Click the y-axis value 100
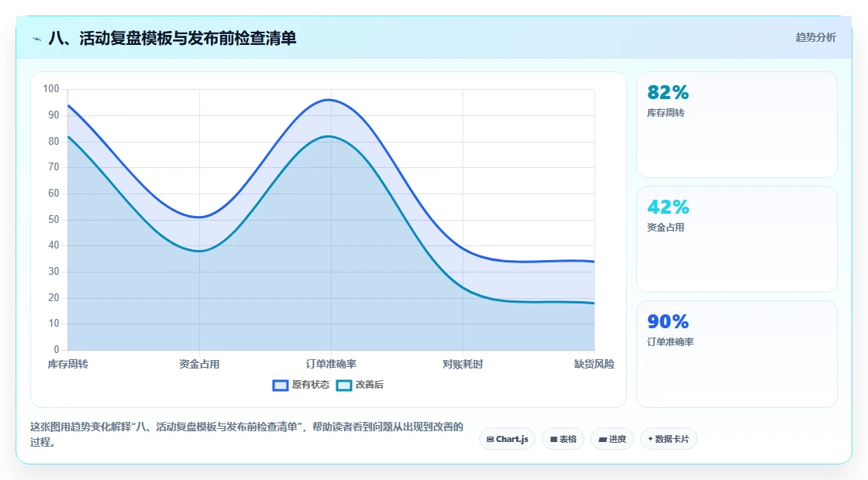The height and width of the screenshot is (480, 868). pos(51,89)
